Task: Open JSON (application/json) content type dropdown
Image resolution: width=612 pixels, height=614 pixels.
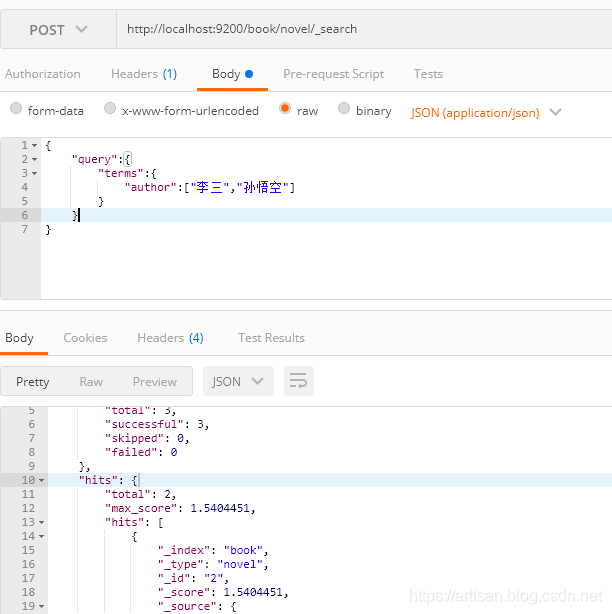Action: pos(486,112)
